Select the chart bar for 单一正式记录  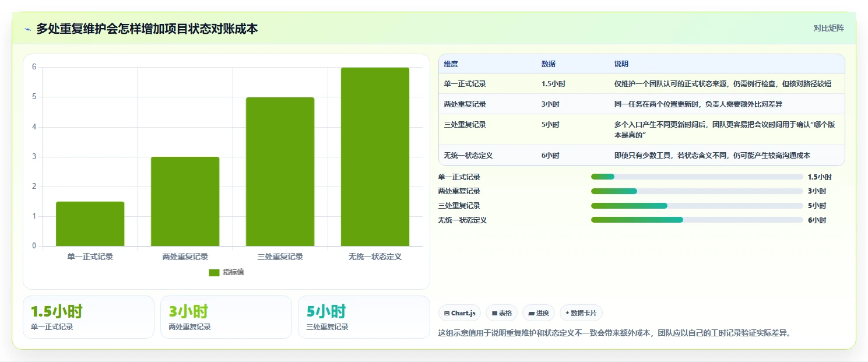[90, 224]
